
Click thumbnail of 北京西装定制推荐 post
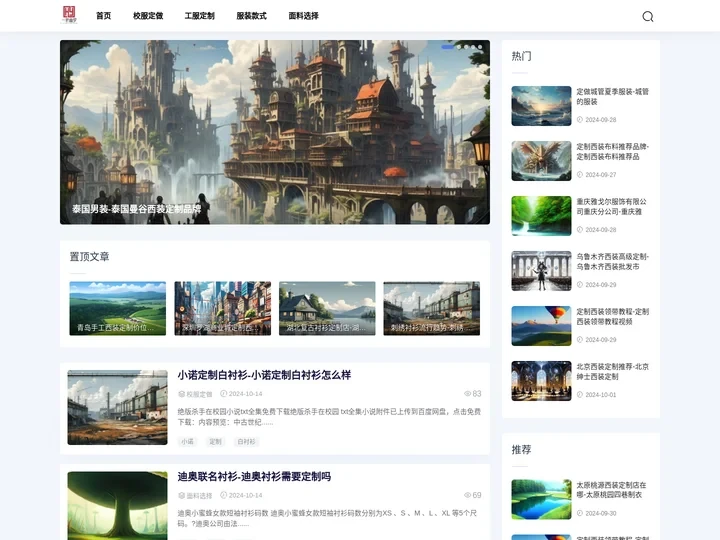[x=541, y=381]
